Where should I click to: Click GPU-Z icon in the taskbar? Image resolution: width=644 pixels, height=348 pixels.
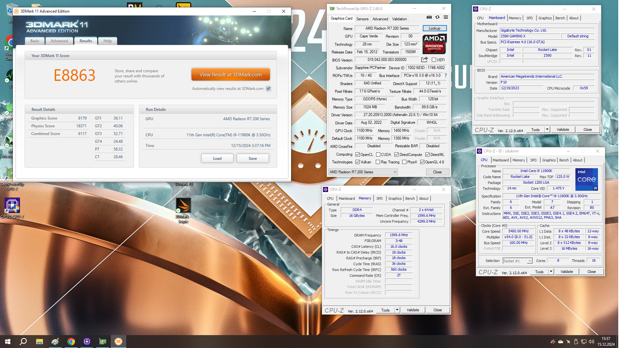103,342
